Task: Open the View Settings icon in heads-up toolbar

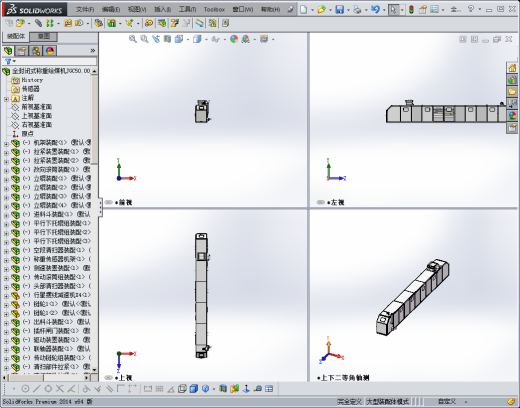Action: click(x=264, y=39)
